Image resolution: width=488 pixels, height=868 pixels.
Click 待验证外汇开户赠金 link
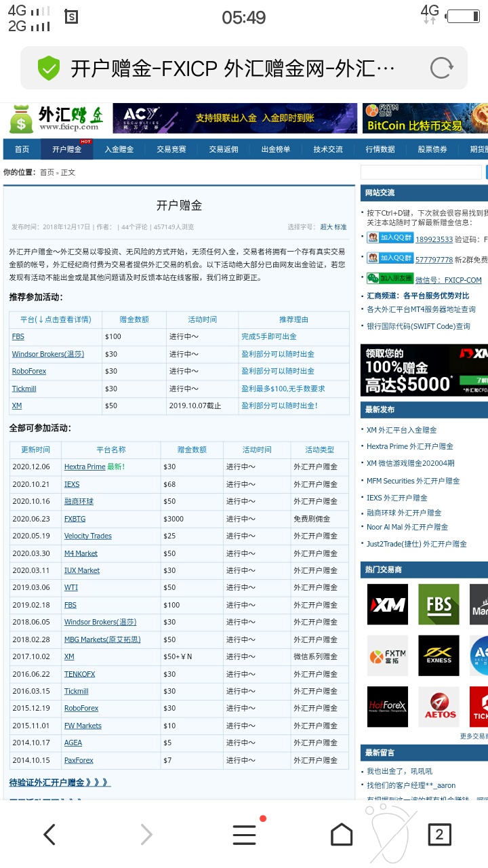click(x=60, y=783)
